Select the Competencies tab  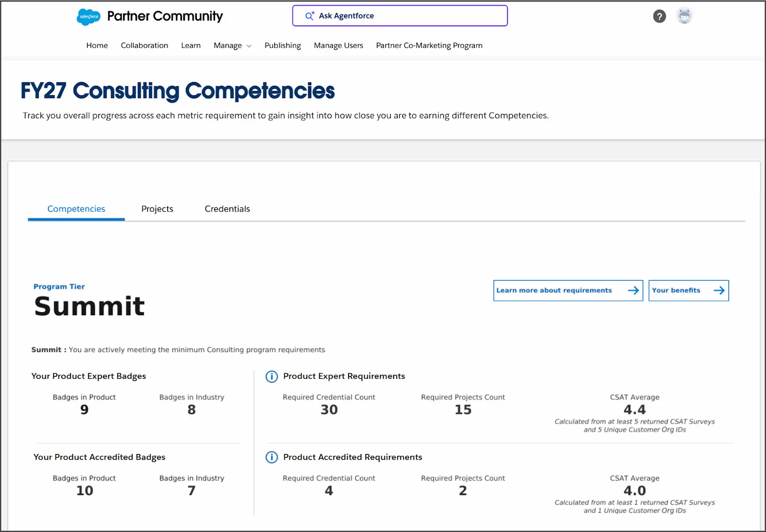76,209
